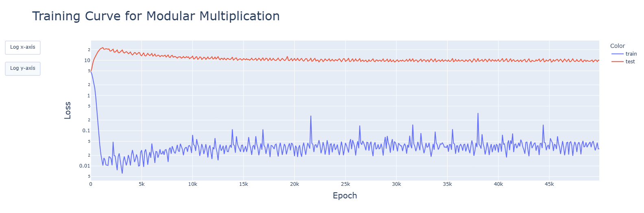Click the test loss peak near the start
Viewport: 644px width, 213px height.
pos(103,47)
